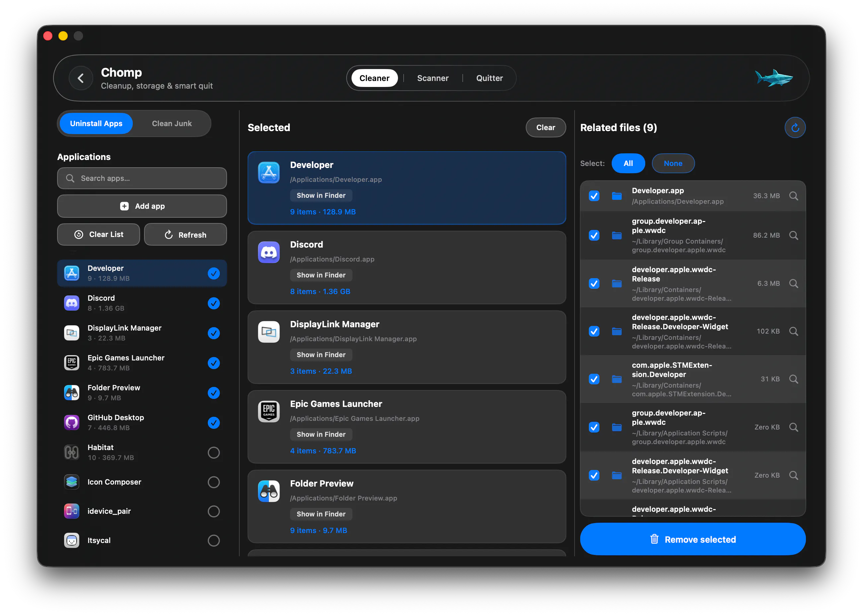Click magnifier icon for the 102 KB file

793,331
